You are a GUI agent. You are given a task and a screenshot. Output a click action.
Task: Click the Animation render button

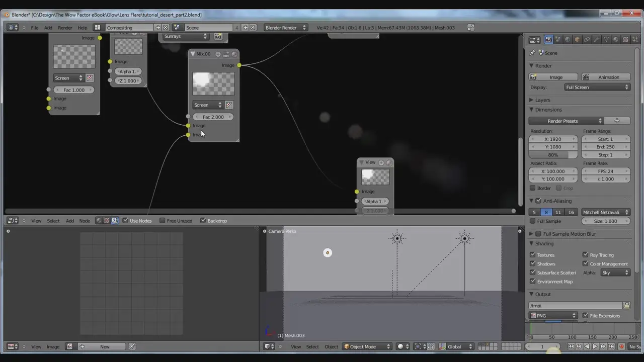pyautogui.click(x=606, y=77)
